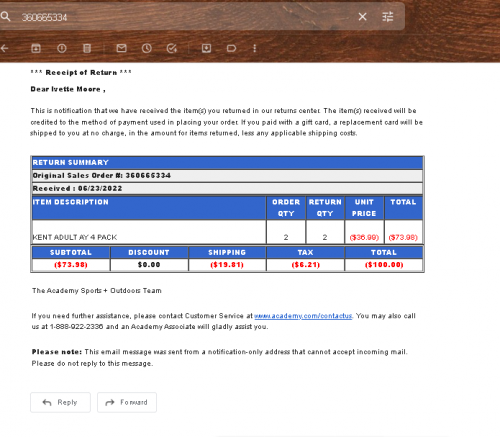The image size is (500, 437).
Task: Mark message as unread envelope icon
Action: (x=121, y=48)
